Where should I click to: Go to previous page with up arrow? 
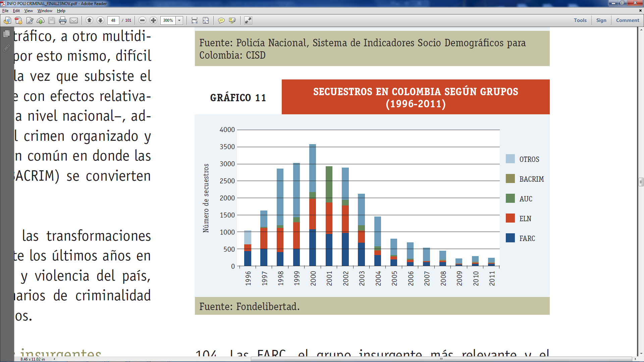[89, 20]
